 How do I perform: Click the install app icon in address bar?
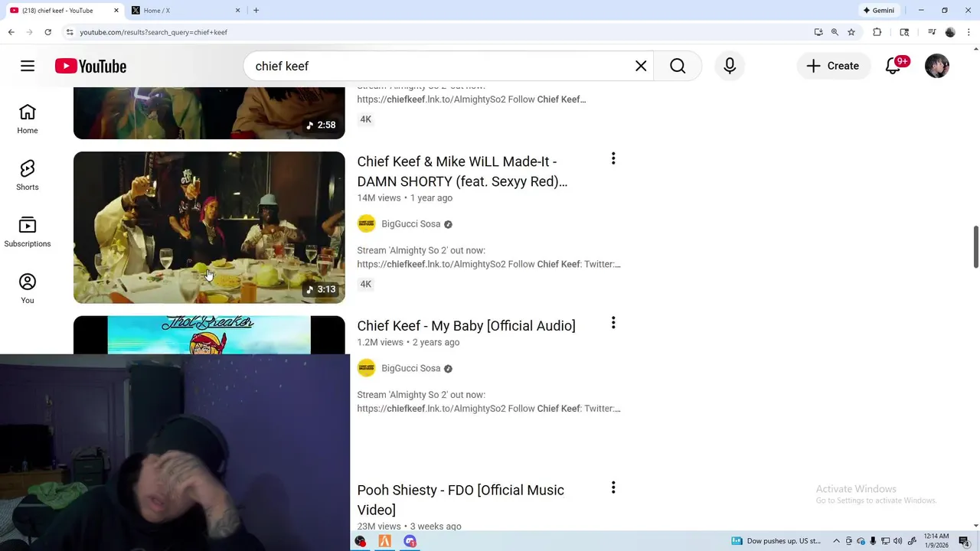(818, 32)
